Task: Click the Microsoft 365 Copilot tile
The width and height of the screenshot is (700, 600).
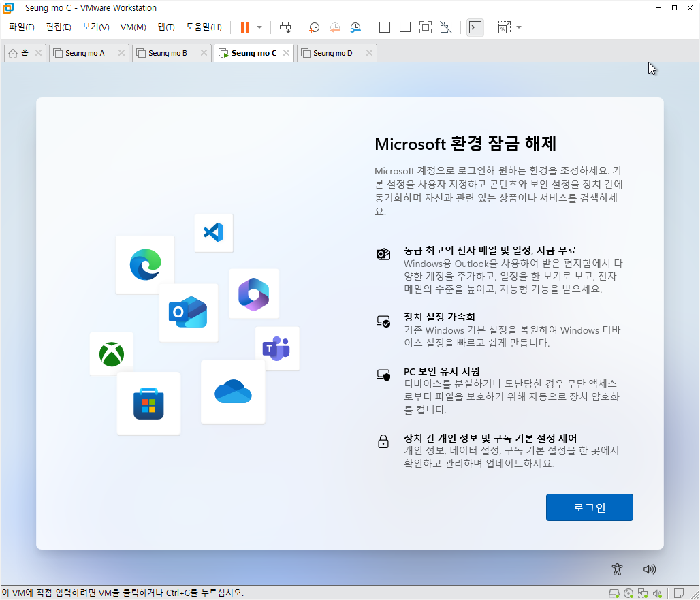Action: click(253, 294)
